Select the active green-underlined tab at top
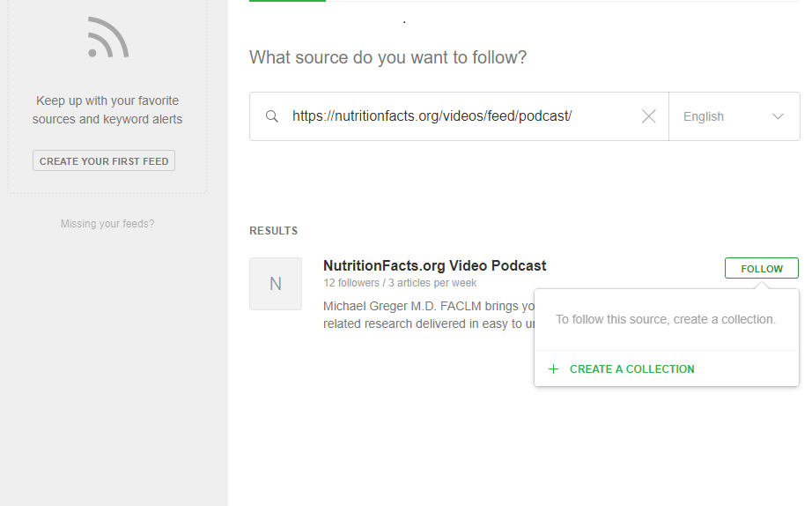Viewport: 812px width, 506px height. pos(287,1)
